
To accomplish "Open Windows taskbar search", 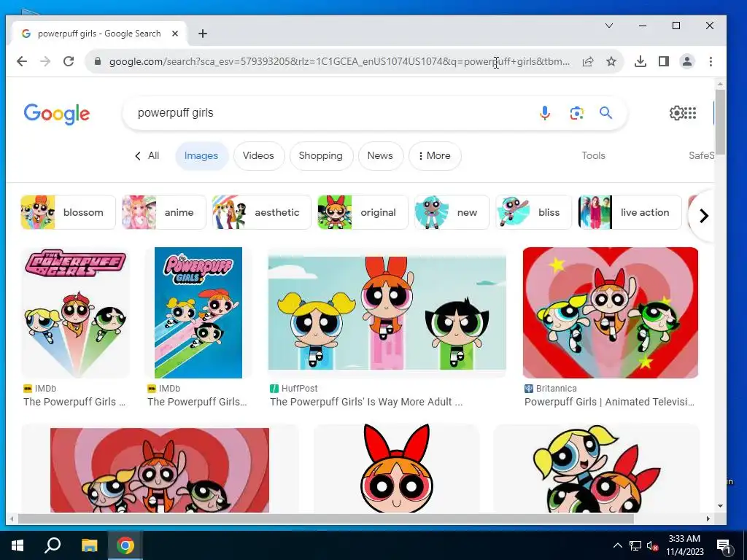I will pos(53,545).
